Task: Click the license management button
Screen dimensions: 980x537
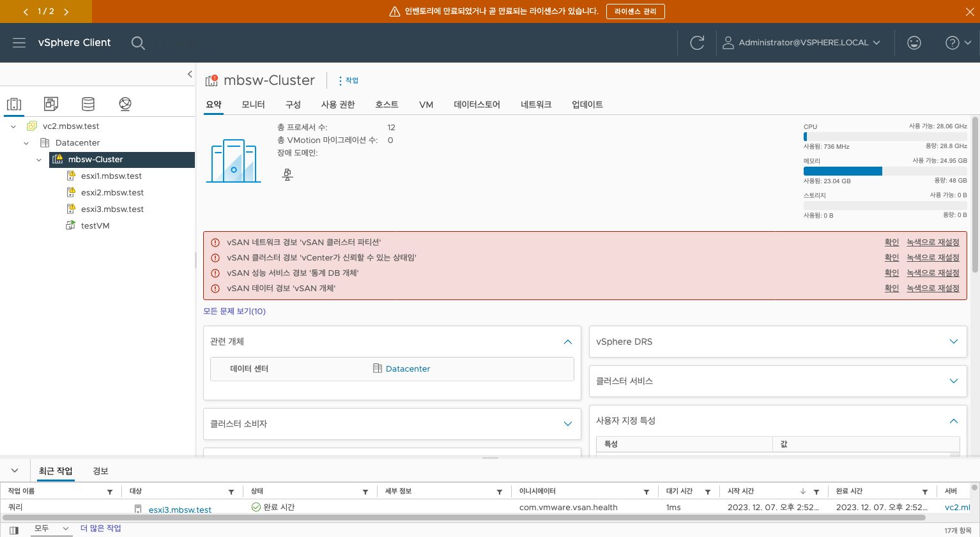Action: [635, 11]
